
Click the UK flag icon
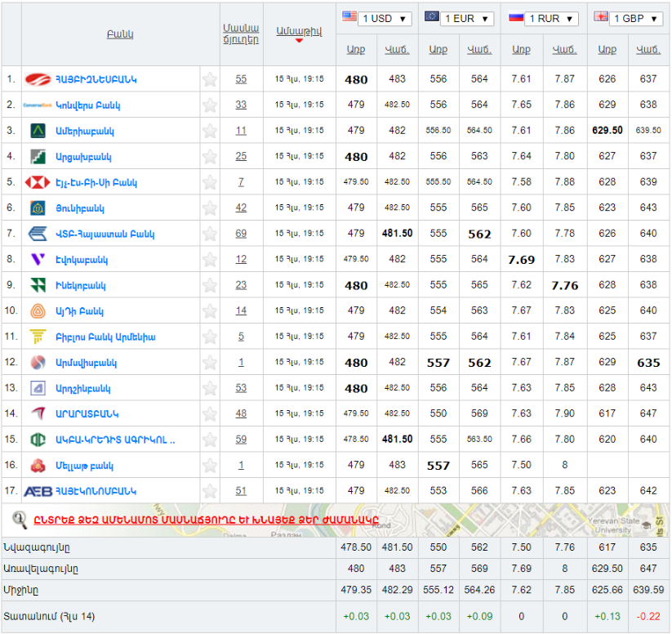tap(600, 16)
